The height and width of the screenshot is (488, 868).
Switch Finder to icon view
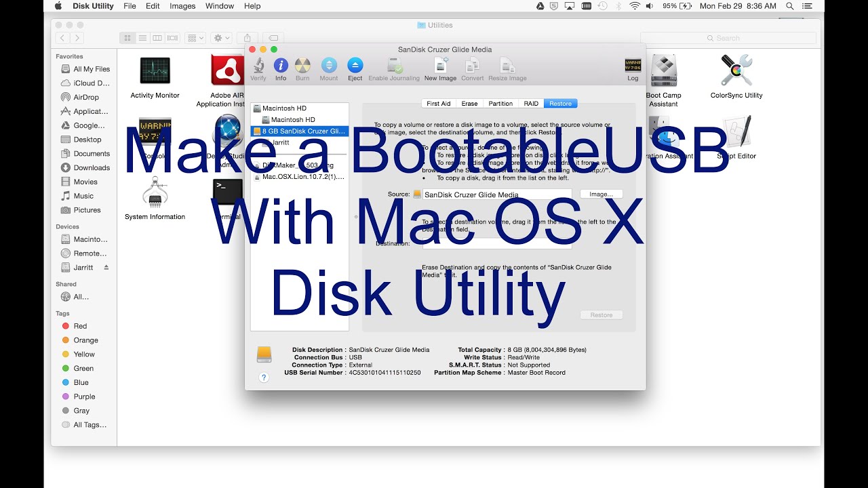(127, 38)
